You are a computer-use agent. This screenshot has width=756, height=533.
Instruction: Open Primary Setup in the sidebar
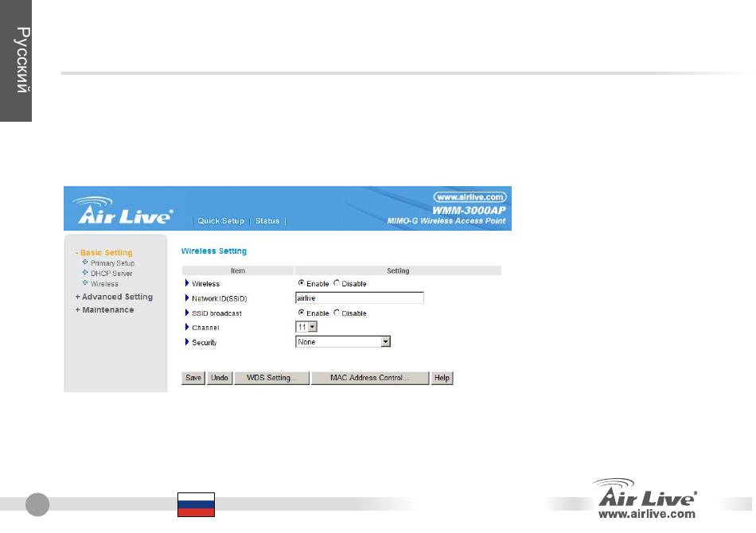pos(112,263)
